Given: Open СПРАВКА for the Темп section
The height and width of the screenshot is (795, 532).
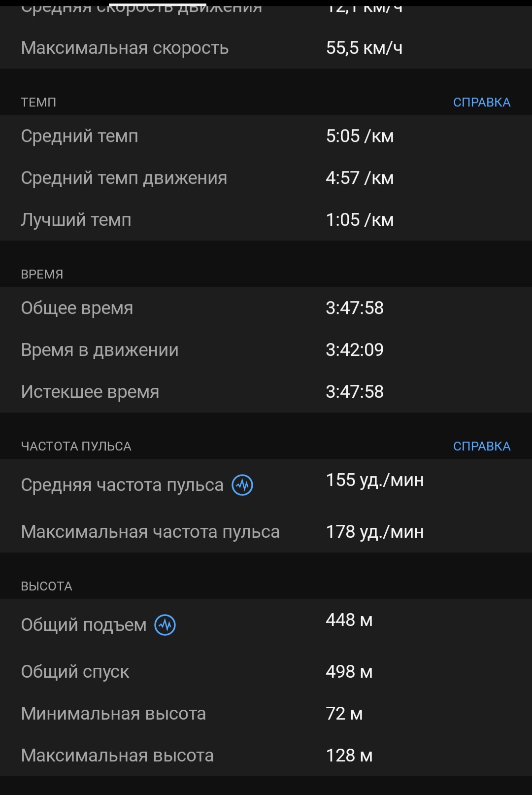Looking at the screenshot, I should pyautogui.click(x=481, y=102).
